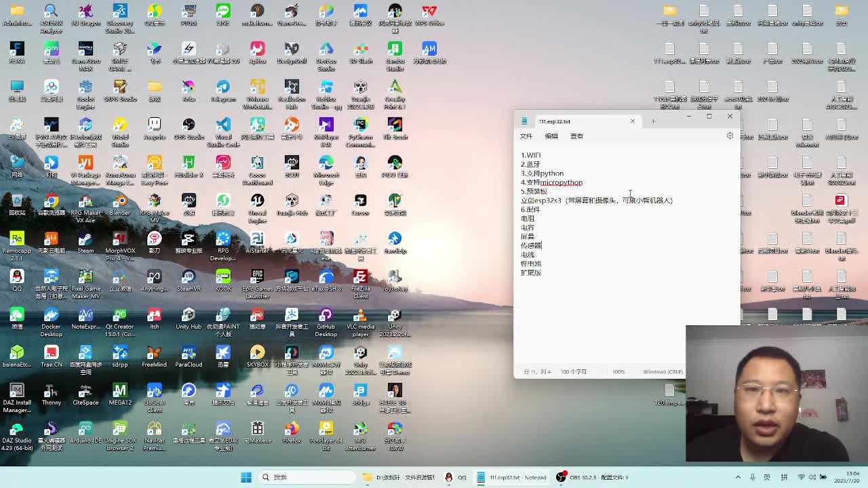The height and width of the screenshot is (488, 868).
Task: Select the 111.esp32.txt Notepad tab
Action: pyautogui.click(x=563, y=121)
